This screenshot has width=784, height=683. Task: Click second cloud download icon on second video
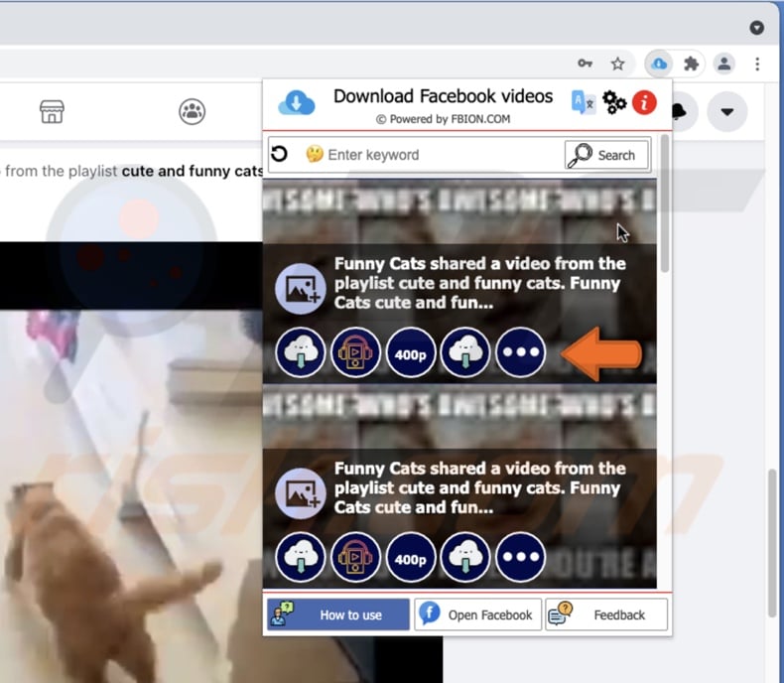pyautogui.click(x=465, y=558)
